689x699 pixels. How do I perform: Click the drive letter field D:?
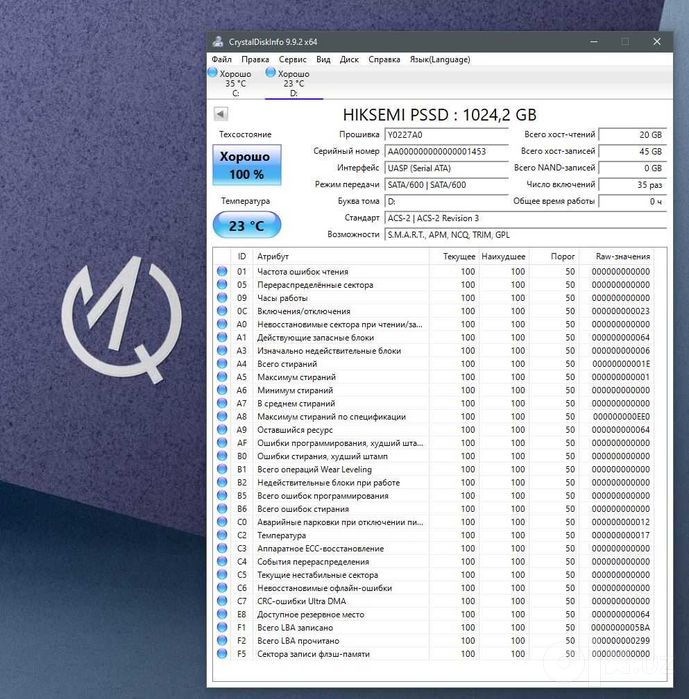point(446,201)
